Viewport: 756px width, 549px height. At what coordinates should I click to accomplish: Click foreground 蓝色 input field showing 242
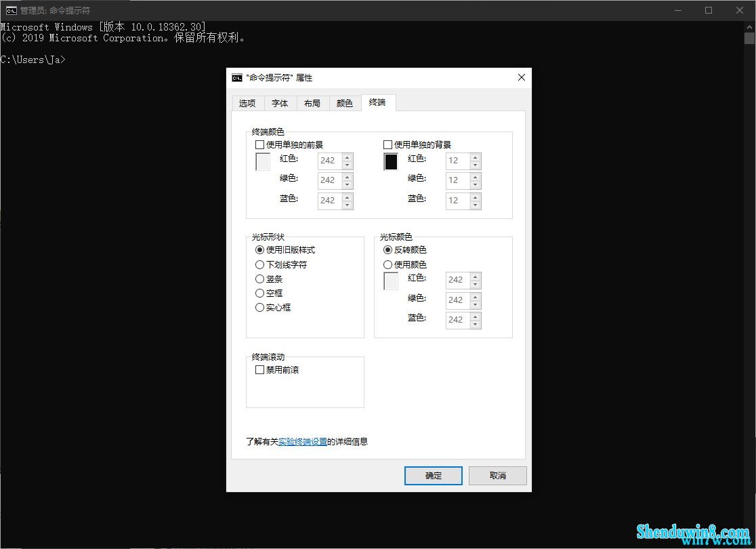331,201
